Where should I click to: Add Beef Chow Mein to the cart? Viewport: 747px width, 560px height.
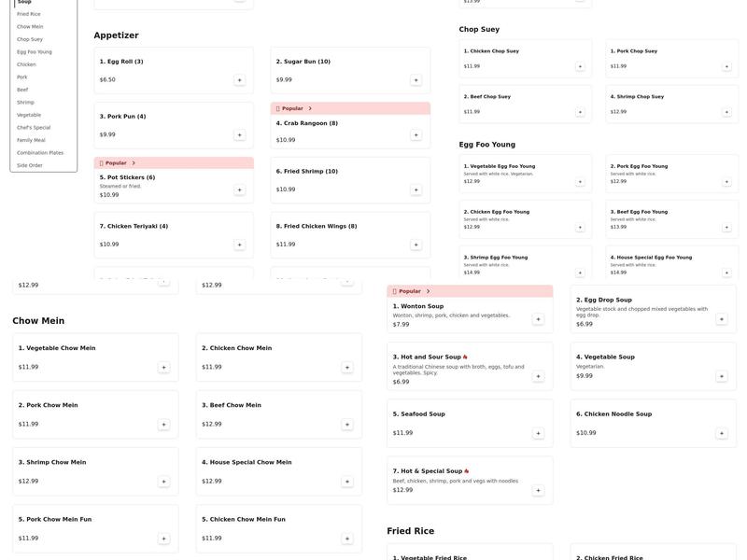(x=347, y=425)
